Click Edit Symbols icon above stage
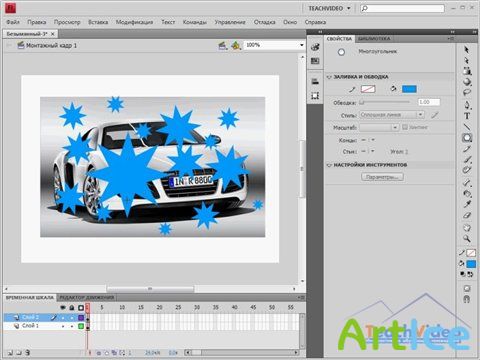 pos(236,45)
